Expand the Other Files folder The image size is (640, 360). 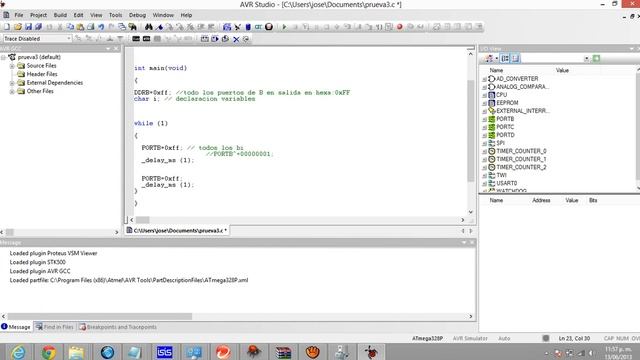(x=12, y=91)
